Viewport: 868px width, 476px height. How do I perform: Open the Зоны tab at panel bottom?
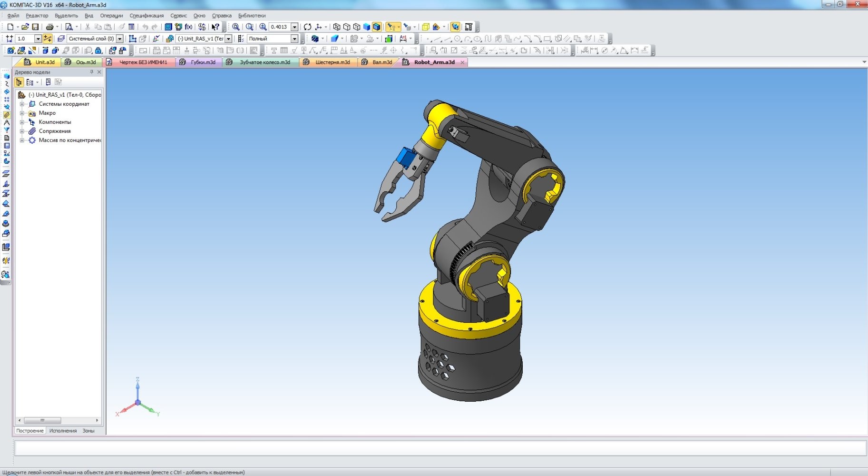(88, 431)
